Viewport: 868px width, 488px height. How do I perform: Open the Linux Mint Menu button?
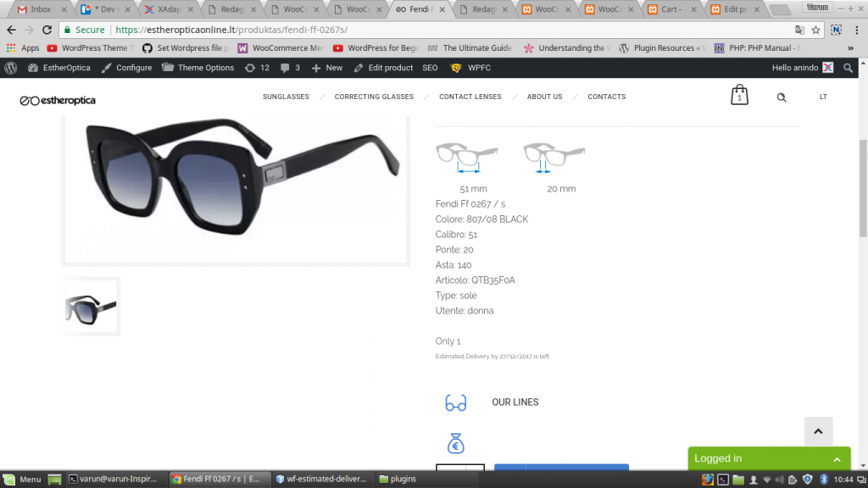pyautogui.click(x=22, y=480)
